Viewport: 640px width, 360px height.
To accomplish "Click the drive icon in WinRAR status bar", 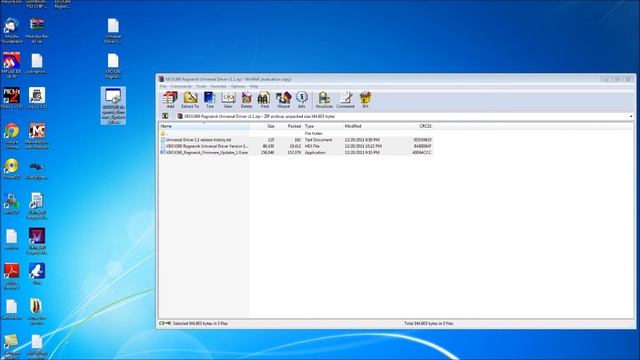I will tap(165, 323).
